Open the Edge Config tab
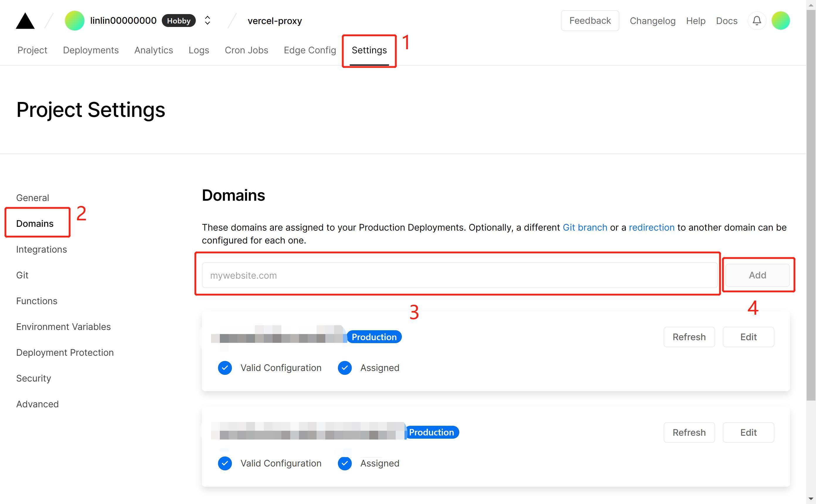Screen dimensions: 816x504 pyautogui.click(x=310, y=50)
